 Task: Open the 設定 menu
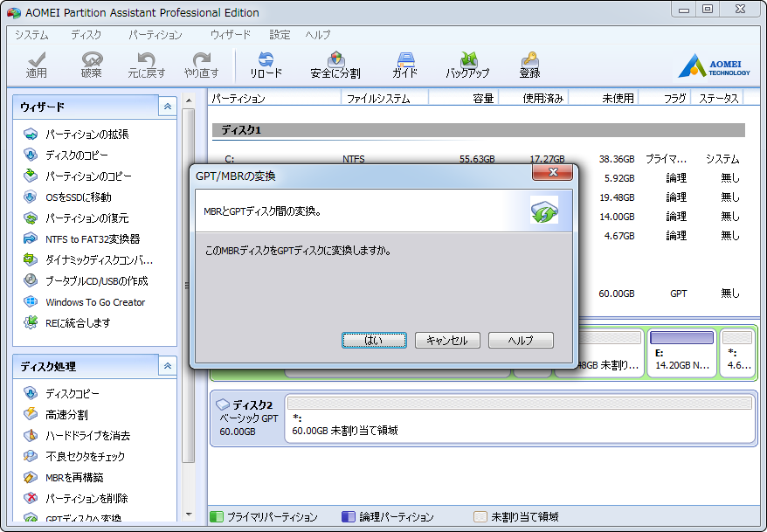coord(280,35)
